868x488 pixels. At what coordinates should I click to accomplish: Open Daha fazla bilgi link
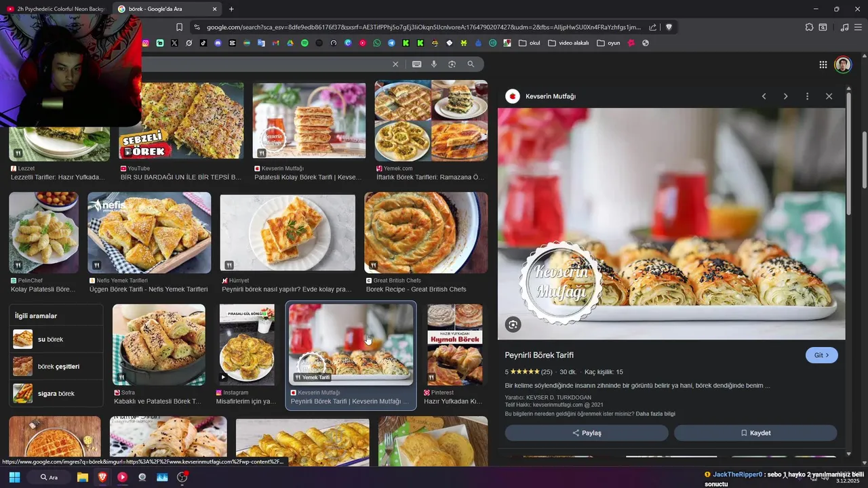click(x=655, y=413)
